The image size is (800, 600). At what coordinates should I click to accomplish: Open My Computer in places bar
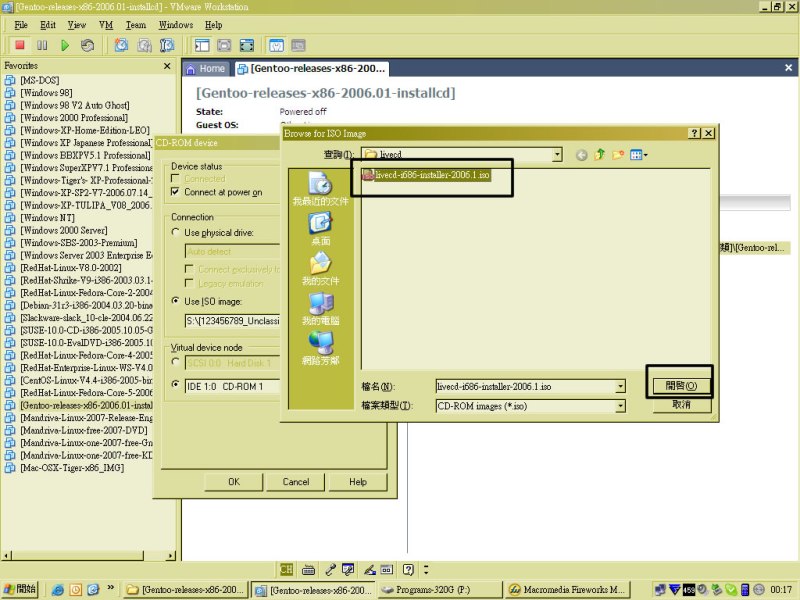click(x=320, y=309)
